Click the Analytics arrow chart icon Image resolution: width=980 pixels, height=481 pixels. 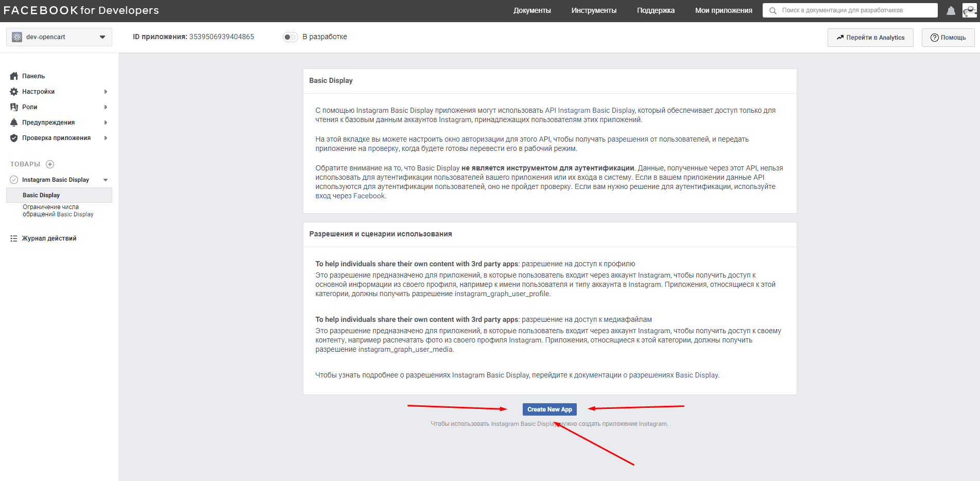[840, 38]
